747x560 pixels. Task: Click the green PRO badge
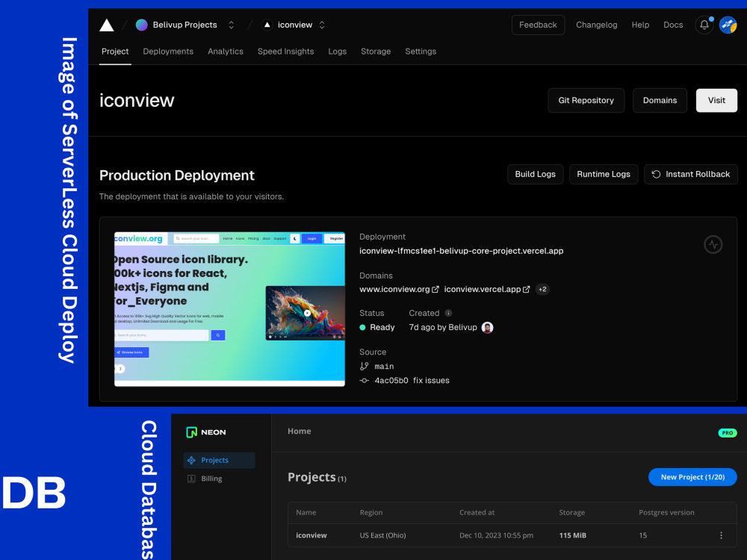(728, 433)
